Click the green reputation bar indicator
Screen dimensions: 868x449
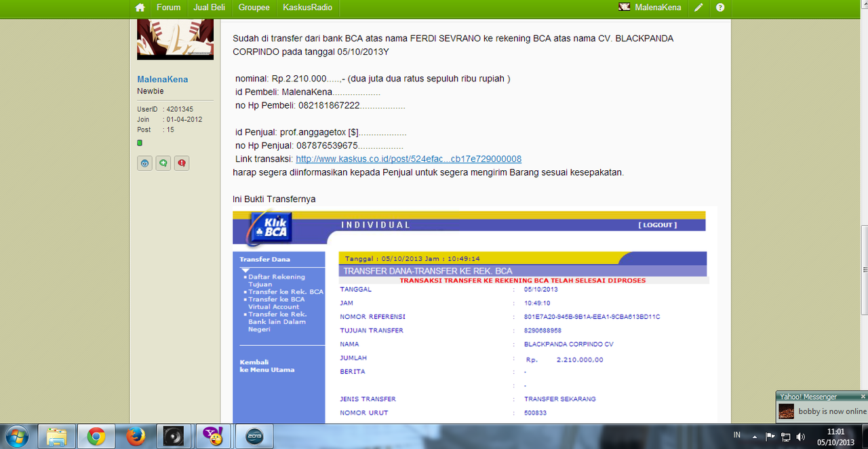point(140,143)
